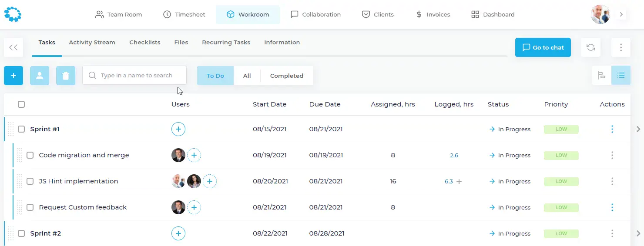The image size is (644, 246).
Task: Click the task name search field
Action: pos(135,76)
